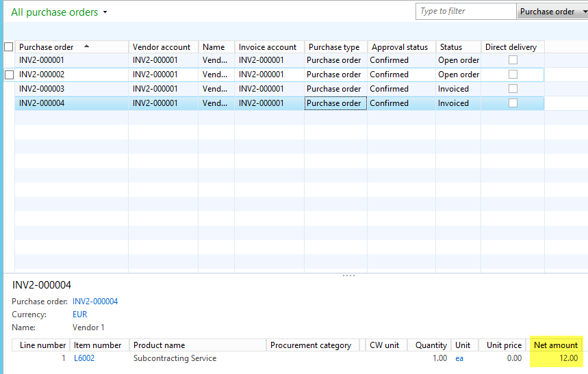The height and width of the screenshot is (374, 588).
Task: Click the ea unit link
Action: click(459, 358)
